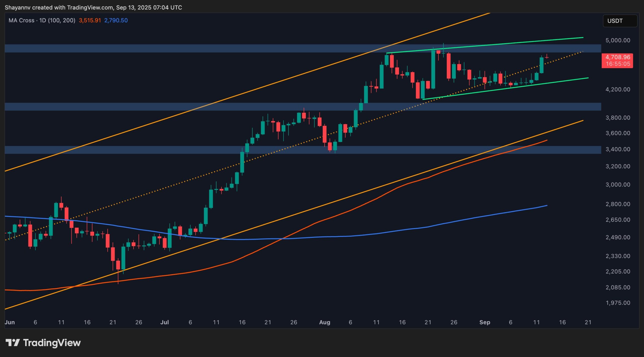Click the TradingView wordmark text
This screenshot has height=357, width=644.
[x=52, y=343]
